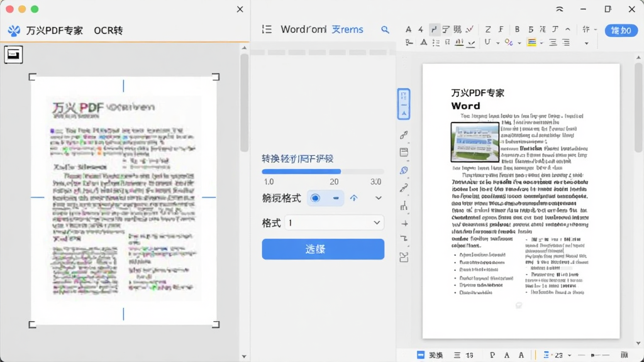The height and width of the screenshot is (362, 644).
Task: Switch to the OCR转 tab
Action: coord(108,31)
